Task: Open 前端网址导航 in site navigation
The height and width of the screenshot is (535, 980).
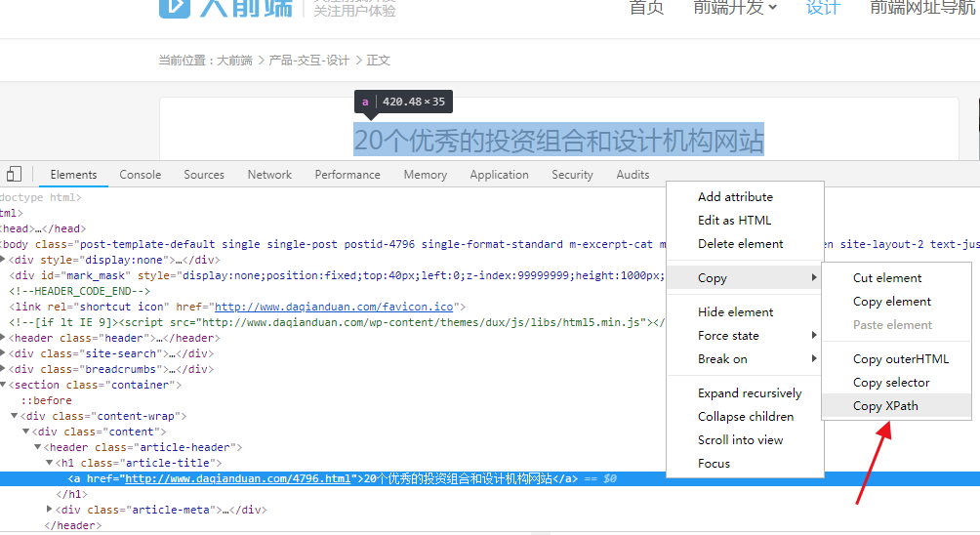Action: coord(923,8)
